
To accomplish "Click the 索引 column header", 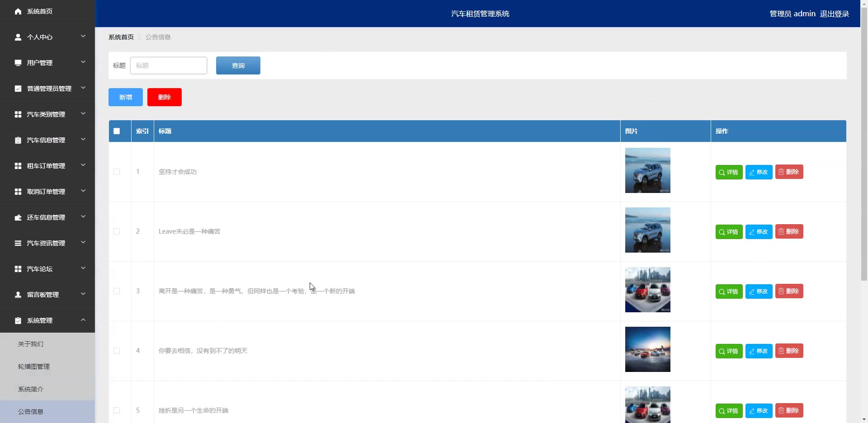I will pyautogui.click(x=142, y=131).
